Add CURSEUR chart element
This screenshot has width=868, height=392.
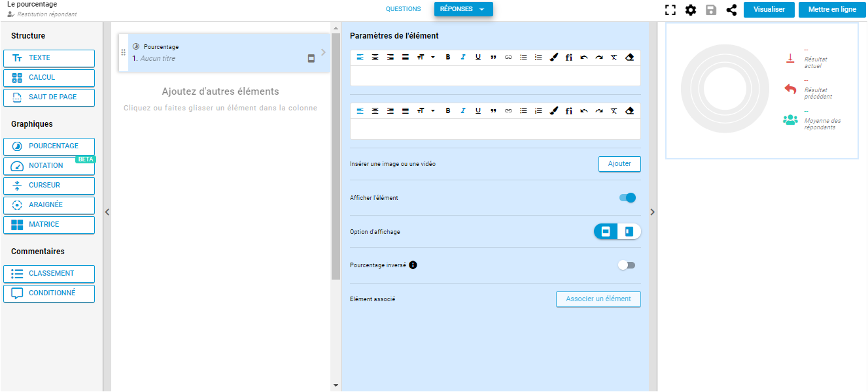[x=49, y=186]
